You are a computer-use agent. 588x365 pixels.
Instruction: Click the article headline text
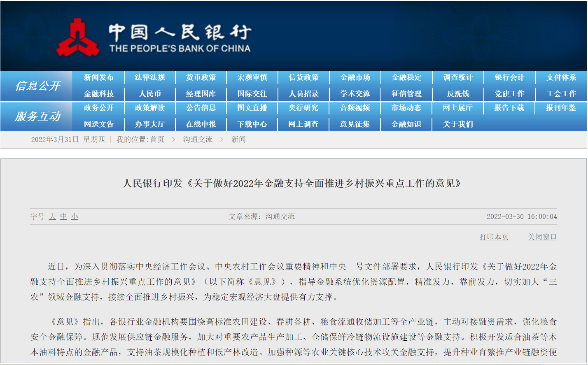292,183
